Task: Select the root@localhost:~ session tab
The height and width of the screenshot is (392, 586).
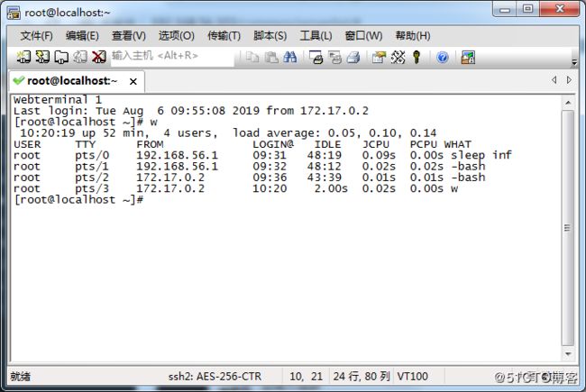Action: click(77, 81)
